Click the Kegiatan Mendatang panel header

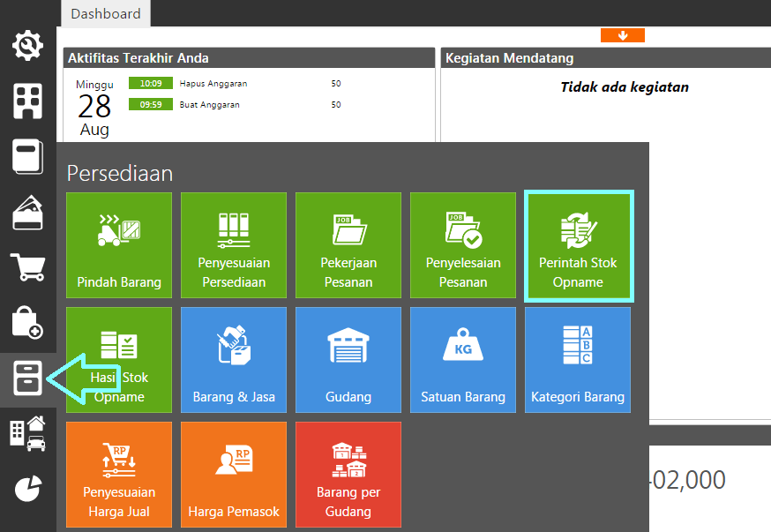pyautogui.click(x=606, y=58)
